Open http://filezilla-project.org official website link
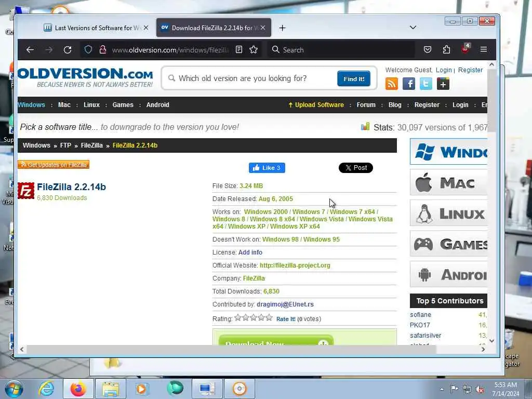Screen dimensions: 532x399 click(295, 265)
